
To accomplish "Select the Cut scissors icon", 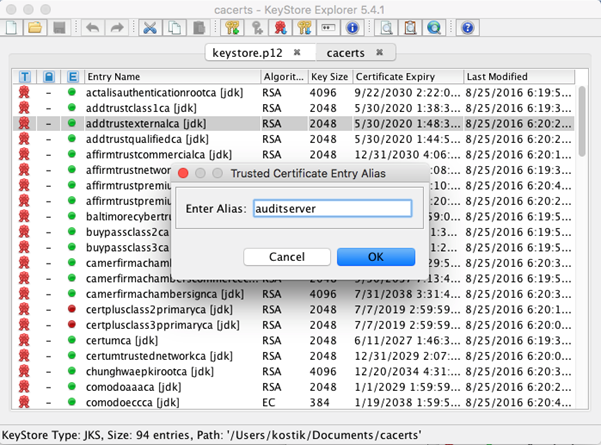I will coord(150,28).
